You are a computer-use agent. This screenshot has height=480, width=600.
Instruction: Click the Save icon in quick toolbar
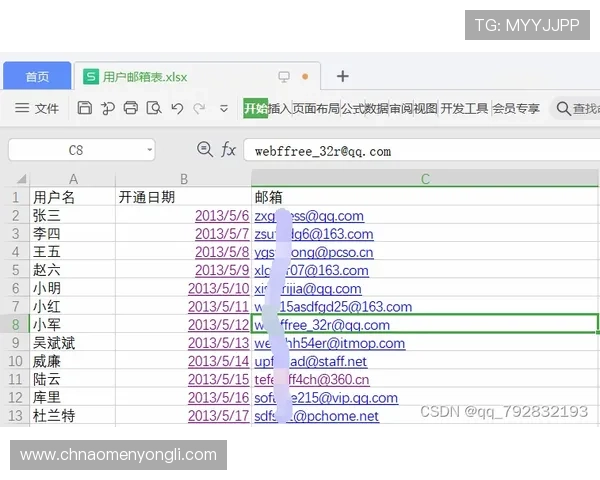click(85, 108)
